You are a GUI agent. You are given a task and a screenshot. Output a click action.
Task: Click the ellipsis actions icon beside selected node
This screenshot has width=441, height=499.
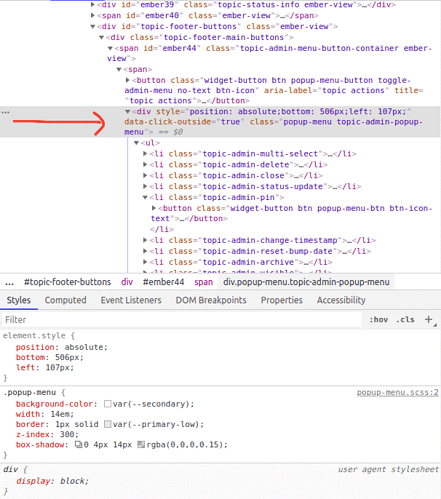tap(5, 112)
